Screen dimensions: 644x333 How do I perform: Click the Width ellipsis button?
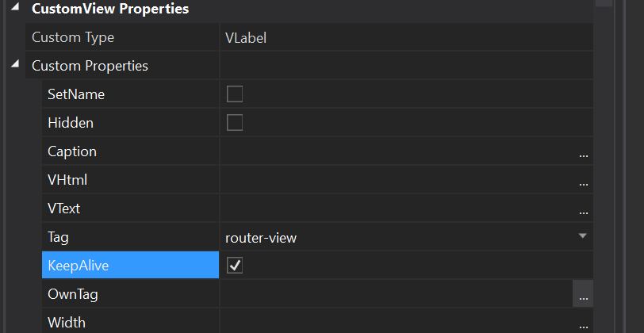584,323
